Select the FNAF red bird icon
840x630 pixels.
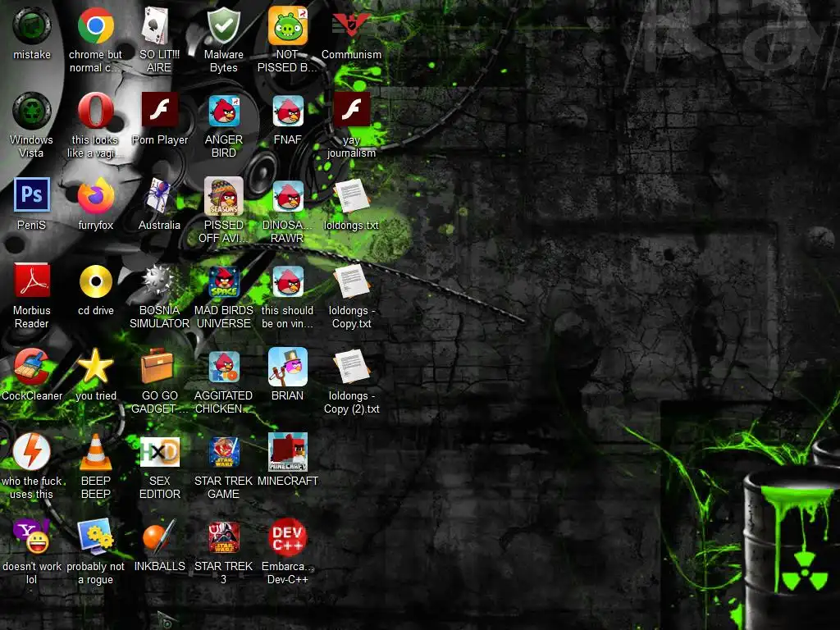coord(288,111)
